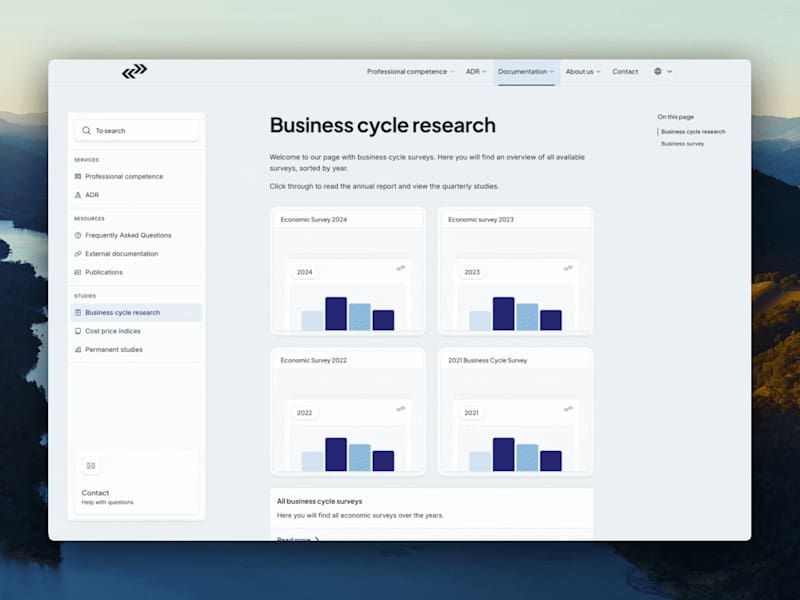The width and height of the screenshot is (800, 600).
Task: Click the 2021 year label pill
Action: pyautogui.click(x=471, y=413)
